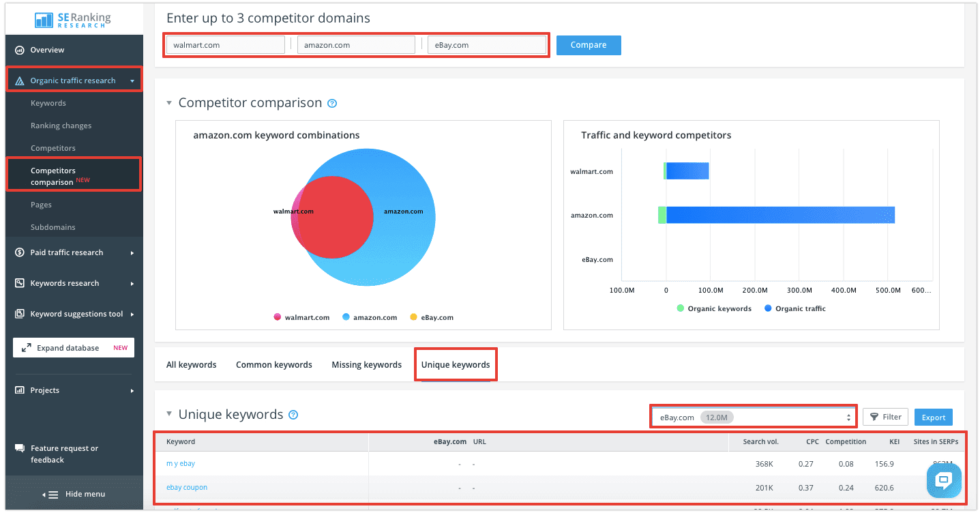
Task: Click the Competitor comparison help icon
Action: click(332, 104)
